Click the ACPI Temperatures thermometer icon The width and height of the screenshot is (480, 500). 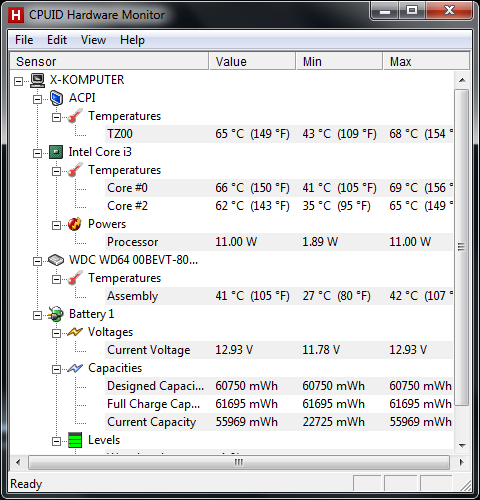coord(75,116)
